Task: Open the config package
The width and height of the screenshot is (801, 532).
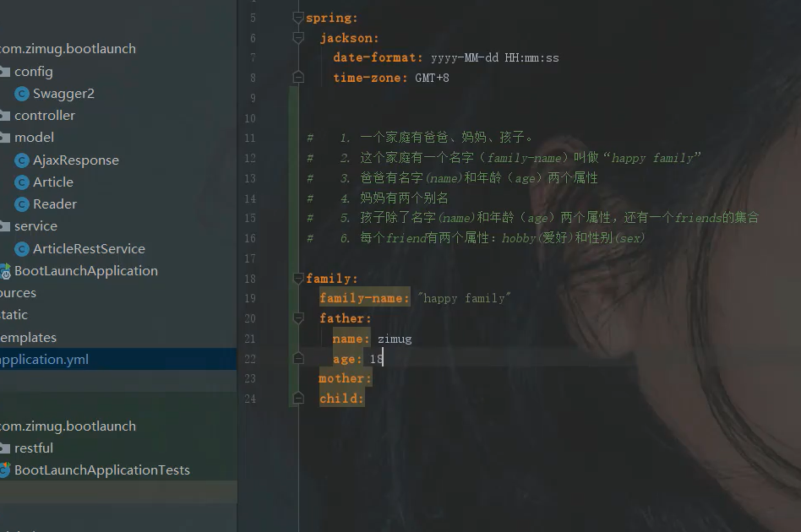Action: (34, 72)
